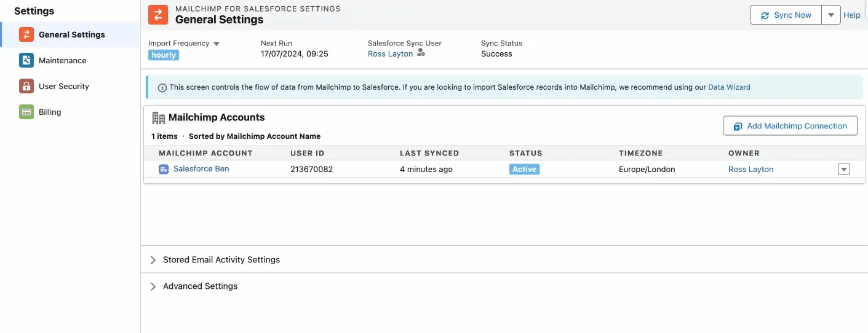This screenshot has width=868, height=333.
Task: Click the Europe/London timezone cell
Action: click(x=647, y=169)
